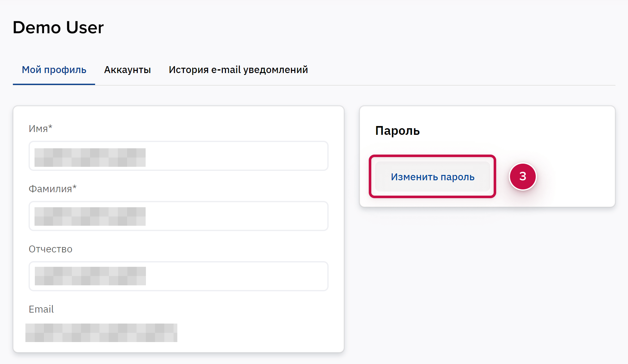628x364 pixels.
Task: Click the Demo User page heading
Action: point(58,28)
